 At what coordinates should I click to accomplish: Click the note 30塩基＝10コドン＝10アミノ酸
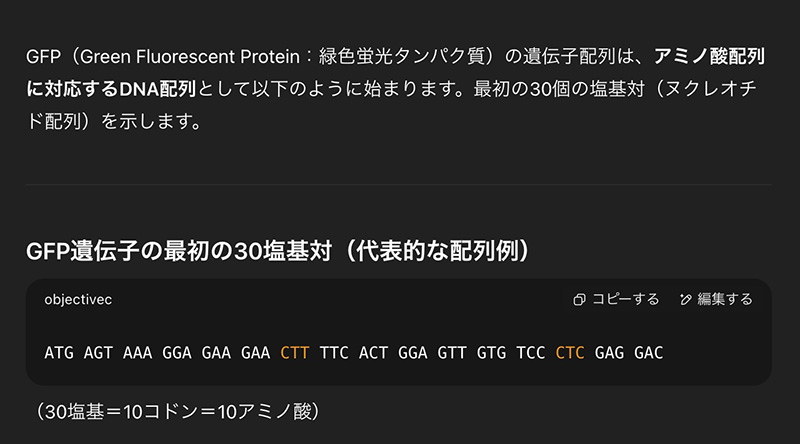click(178, 411)
